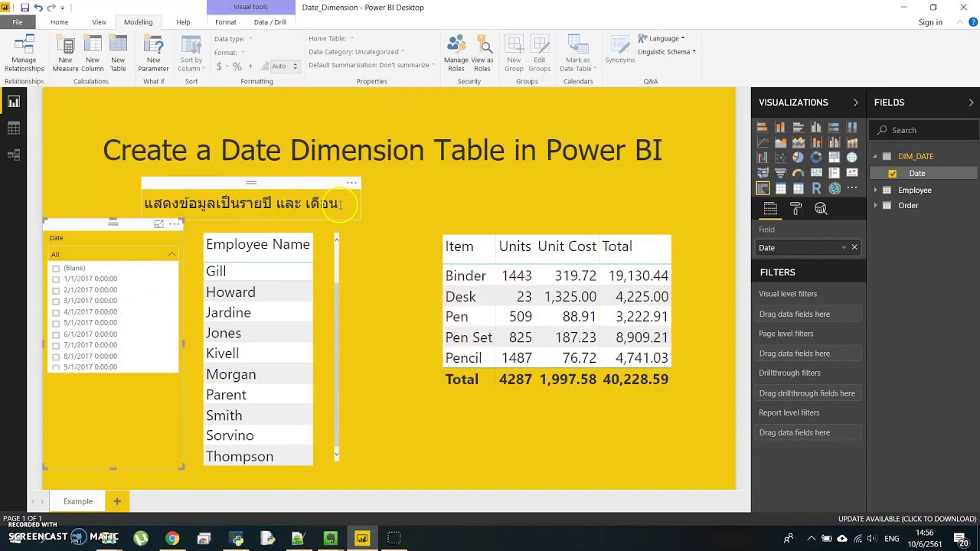
Task: Open the Data / Drill tab
Action: pos(271,22)
